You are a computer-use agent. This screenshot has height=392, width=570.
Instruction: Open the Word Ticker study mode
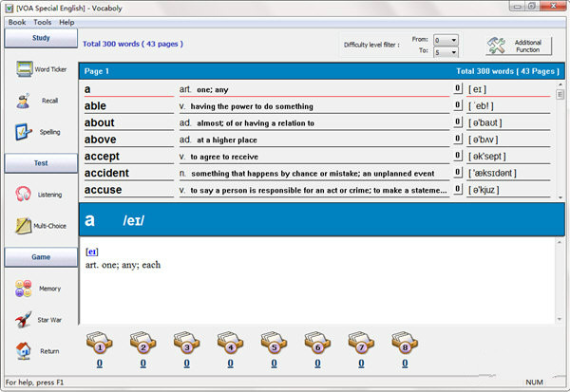(42, 69)
